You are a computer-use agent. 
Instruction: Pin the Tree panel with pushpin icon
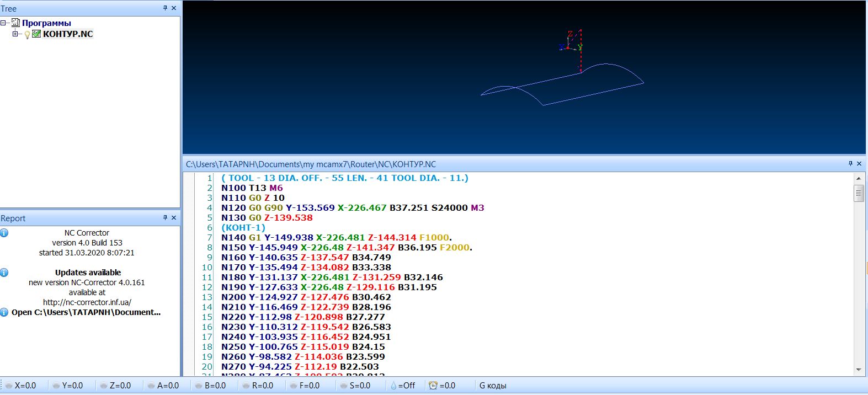pos(165,8)
